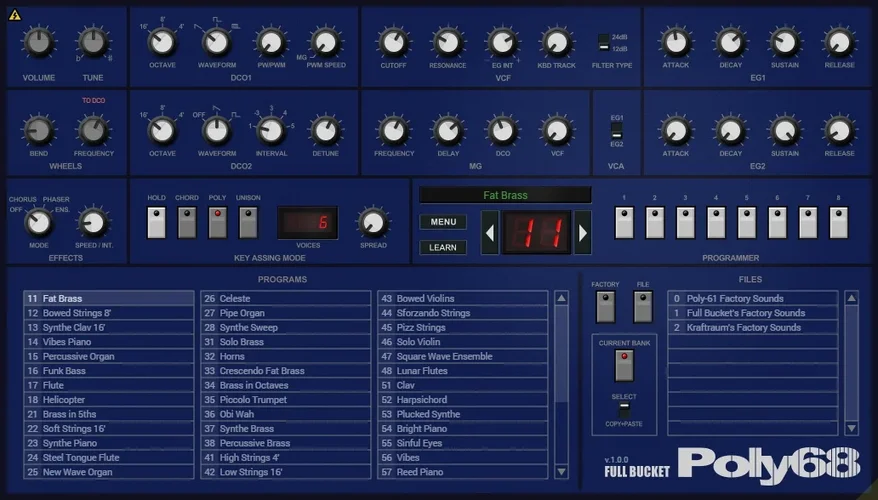Click the MG Frequency knob
The image size is (878, 500).
pos(394,131)
